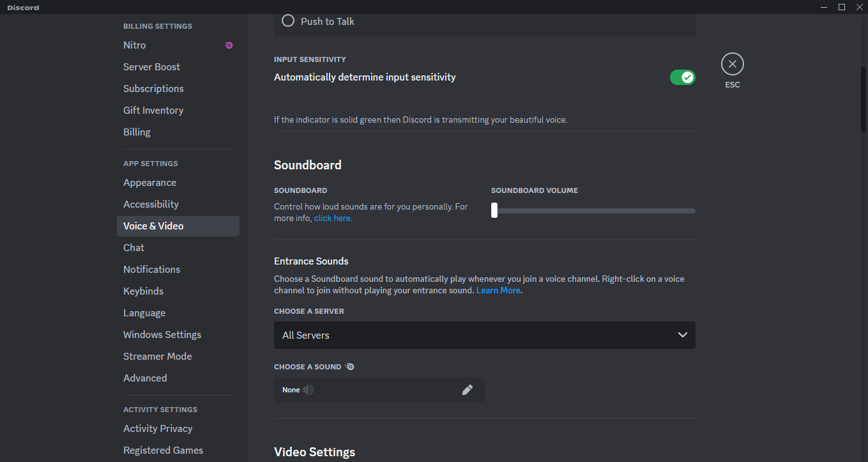Open the Learn More link for entrance sounds

pos(498,291)
